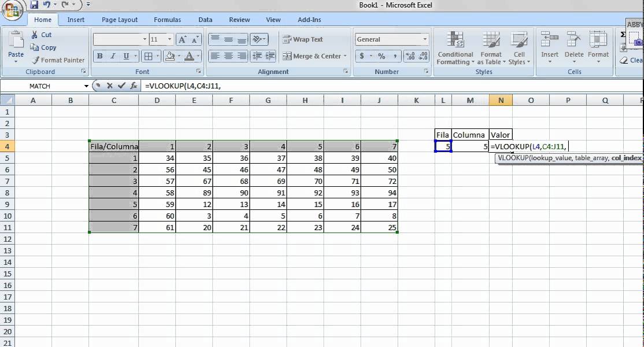Click the Office button
644x347 pixels.
[12, 10]
